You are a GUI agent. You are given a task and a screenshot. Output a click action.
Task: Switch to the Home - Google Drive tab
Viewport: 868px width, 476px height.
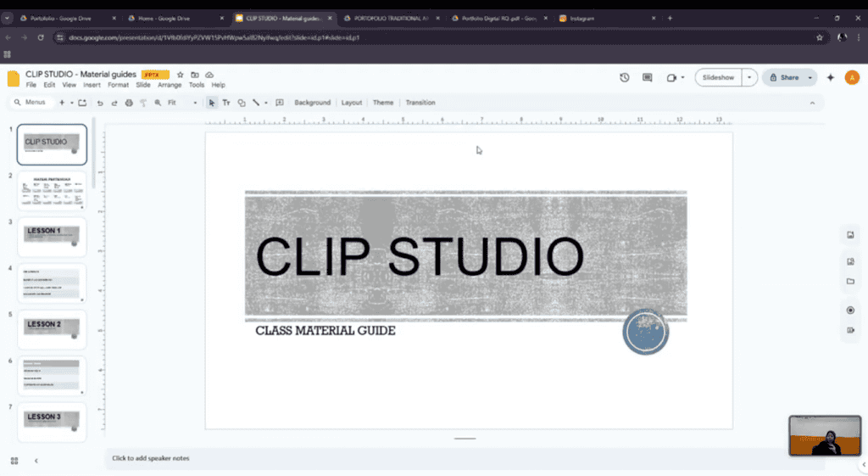(x=175, y=19)
